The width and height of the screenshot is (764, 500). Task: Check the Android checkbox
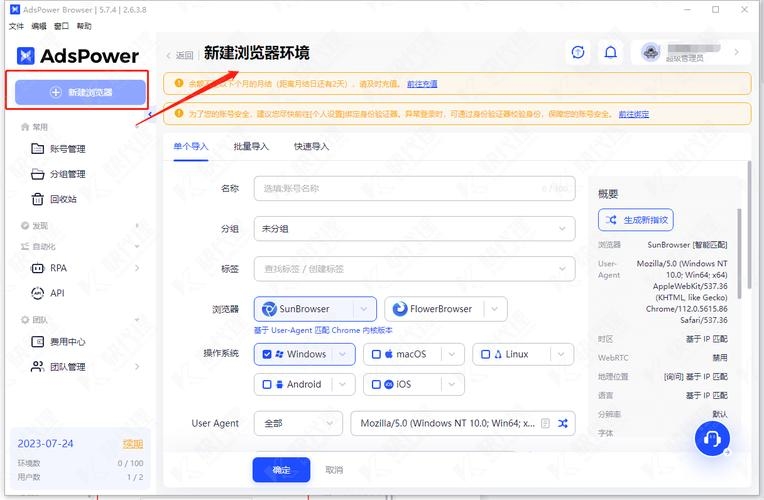click(267, 385)
